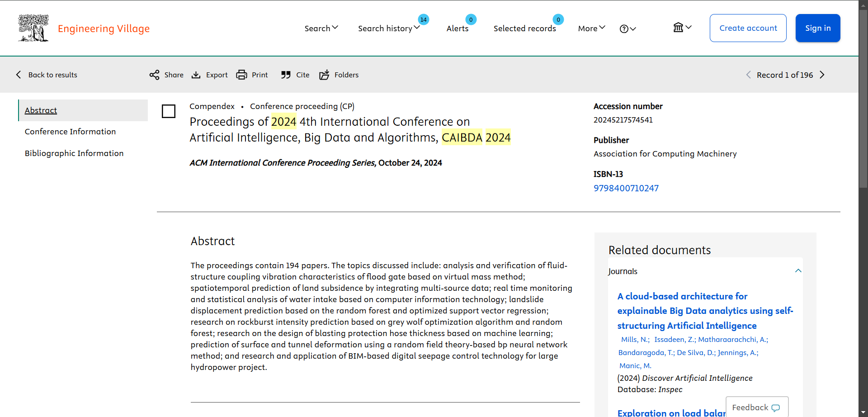Collapse the Journals related documents section
Viewport: 868px width, 417px height.
click(798, 271)
